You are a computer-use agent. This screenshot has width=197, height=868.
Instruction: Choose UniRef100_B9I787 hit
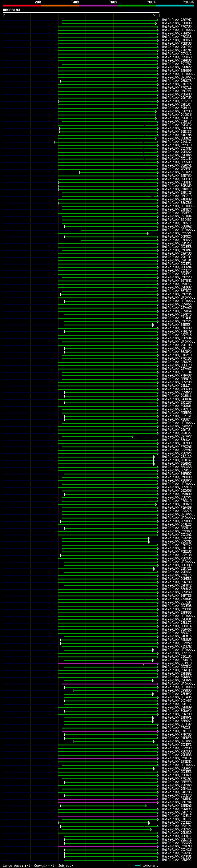coord(177,64)
